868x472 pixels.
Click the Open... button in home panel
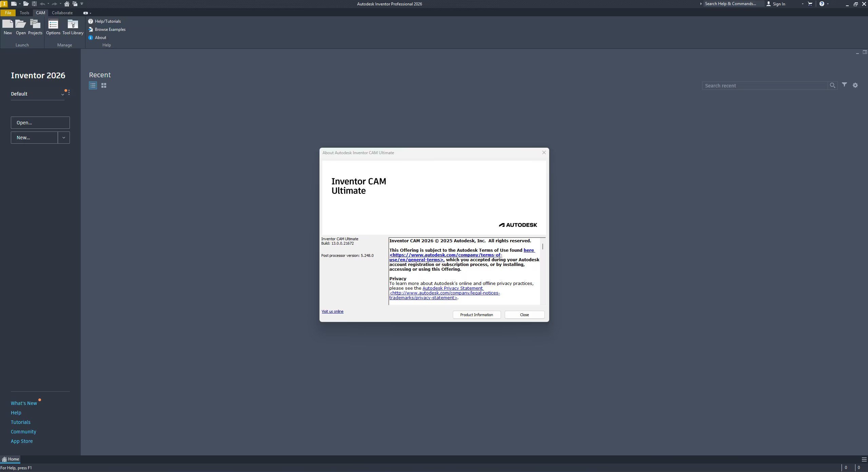point(40,123)
